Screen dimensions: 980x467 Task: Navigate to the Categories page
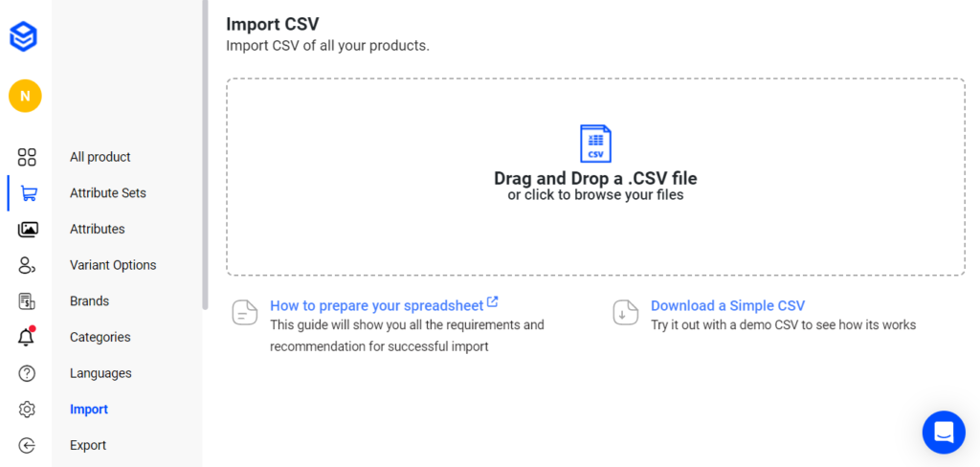coord(100,337)
